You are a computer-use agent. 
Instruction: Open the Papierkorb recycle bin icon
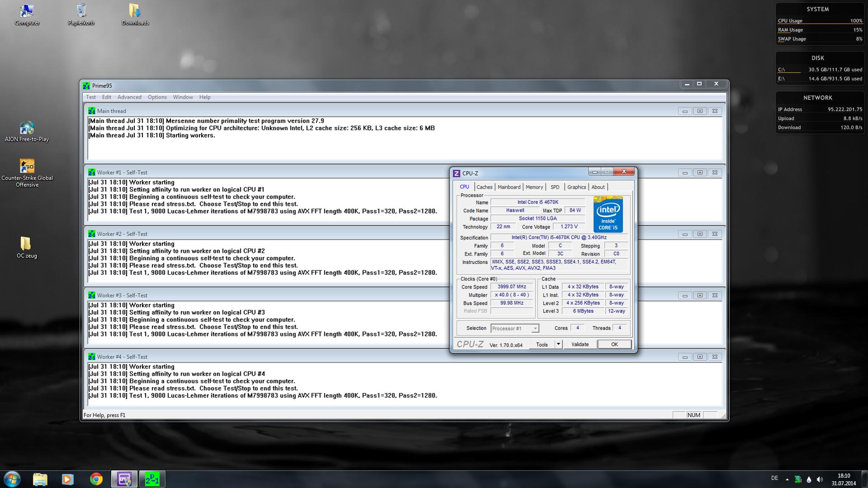pyautogui.click(x=81, y=14)
